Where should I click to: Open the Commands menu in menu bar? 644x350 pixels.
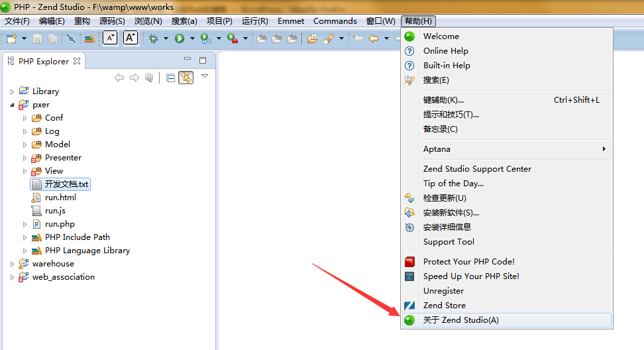coord(335,21)
